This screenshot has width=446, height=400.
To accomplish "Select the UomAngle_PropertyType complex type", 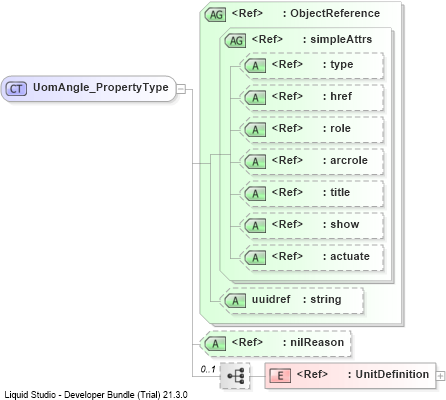I will pyautogui.click(x=88, y=89).
